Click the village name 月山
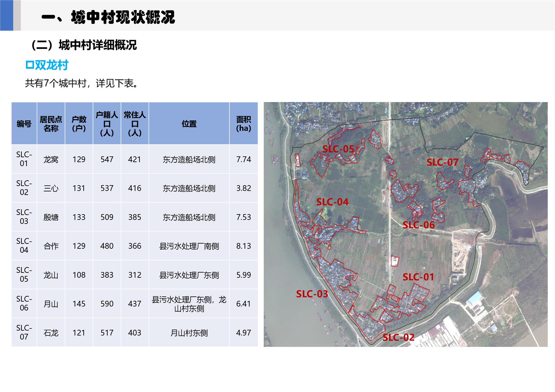Screen dimensions: 555x392 [51, 304]
